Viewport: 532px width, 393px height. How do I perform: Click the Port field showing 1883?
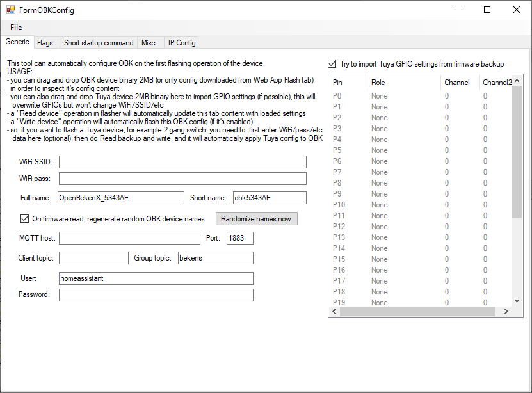pyautogui.click(x=239, y=238)
